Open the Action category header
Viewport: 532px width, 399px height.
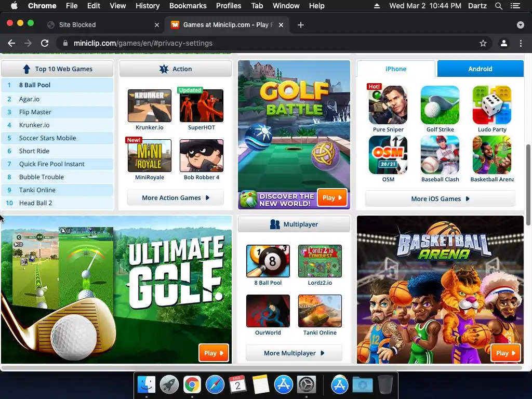(176, 69)
